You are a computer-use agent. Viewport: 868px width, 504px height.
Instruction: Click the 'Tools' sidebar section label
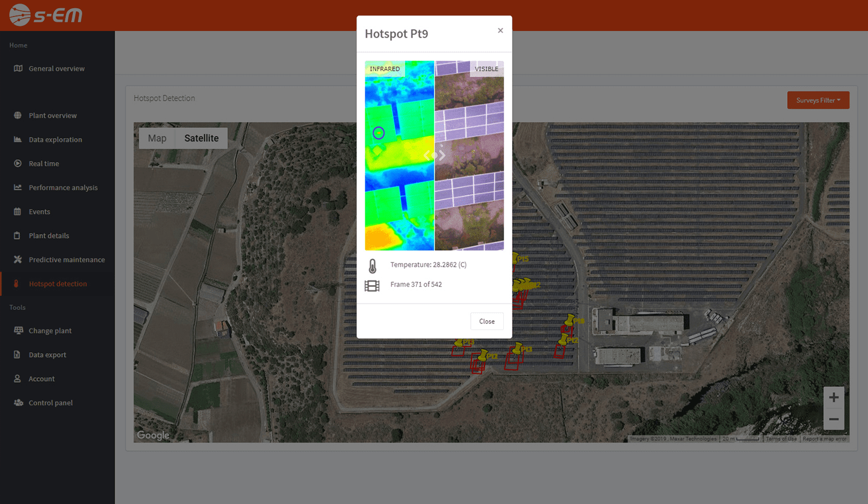(17, 307)
